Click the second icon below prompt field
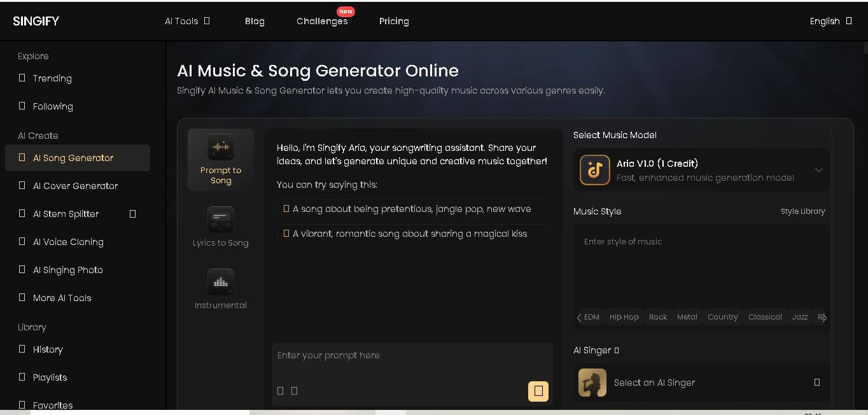Image resolution: width=868 pixels, height=415 pixels. (x=294, y=391)
